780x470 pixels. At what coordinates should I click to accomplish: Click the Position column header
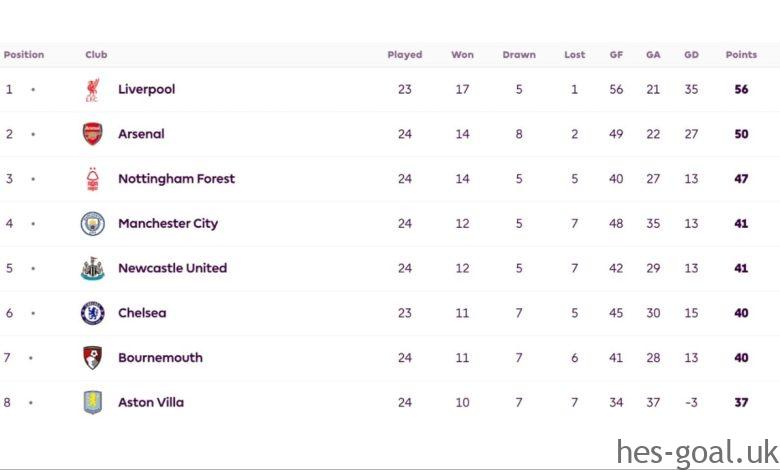24,55
